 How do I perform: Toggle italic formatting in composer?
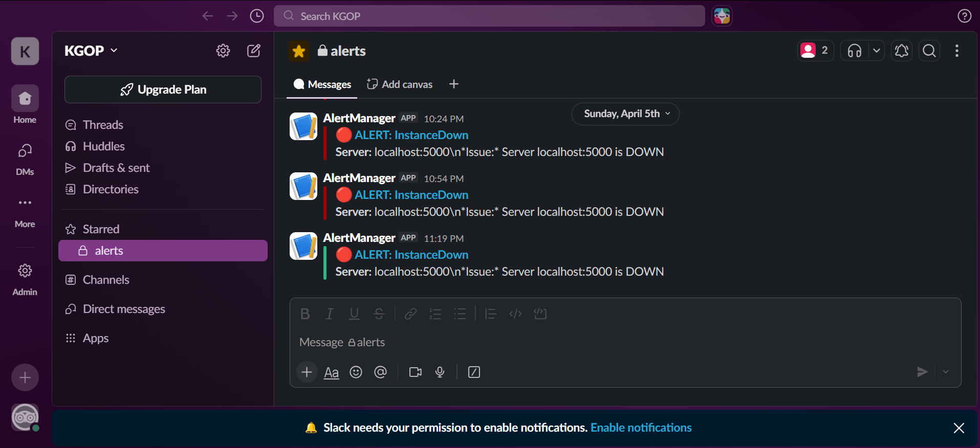[x=330, y=313]
